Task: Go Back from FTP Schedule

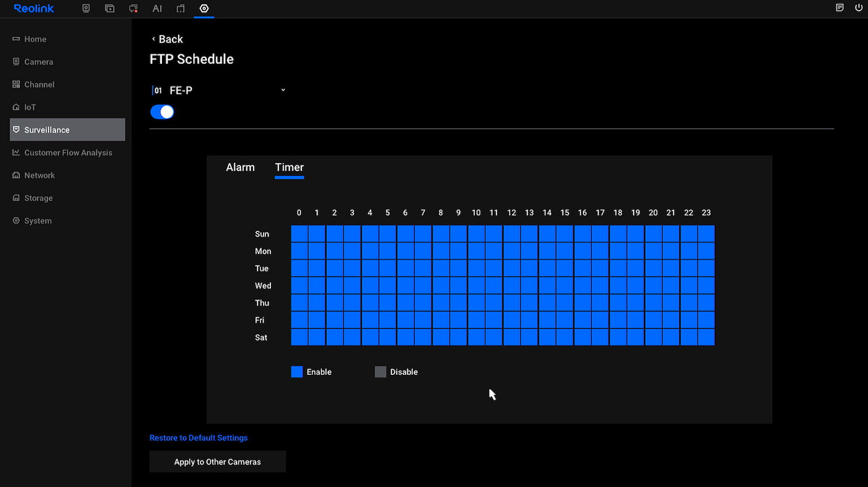Action: (x=167, y=39)
